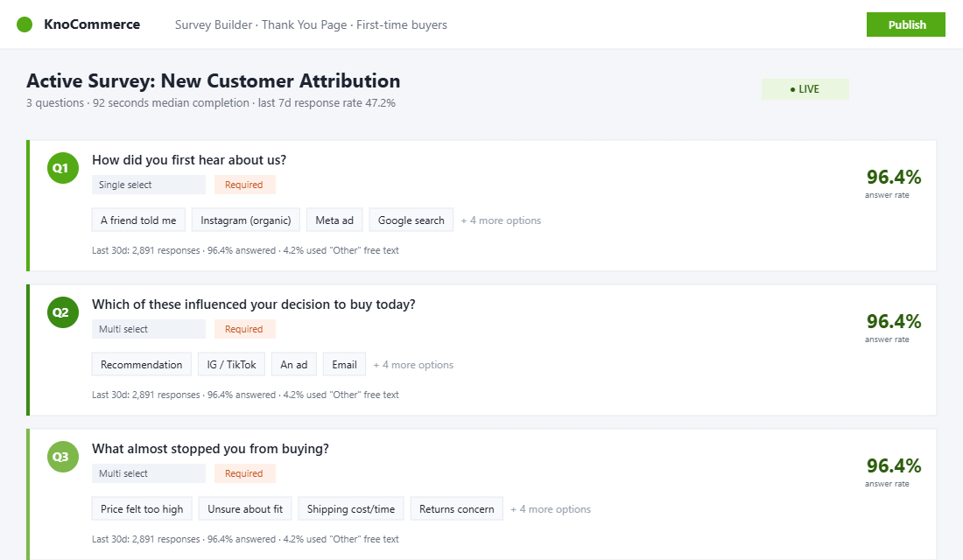The width and height of the screenshot is (963, 560).
Task: Select the 'Instagram (organic)' option chip
Action: 246,220
